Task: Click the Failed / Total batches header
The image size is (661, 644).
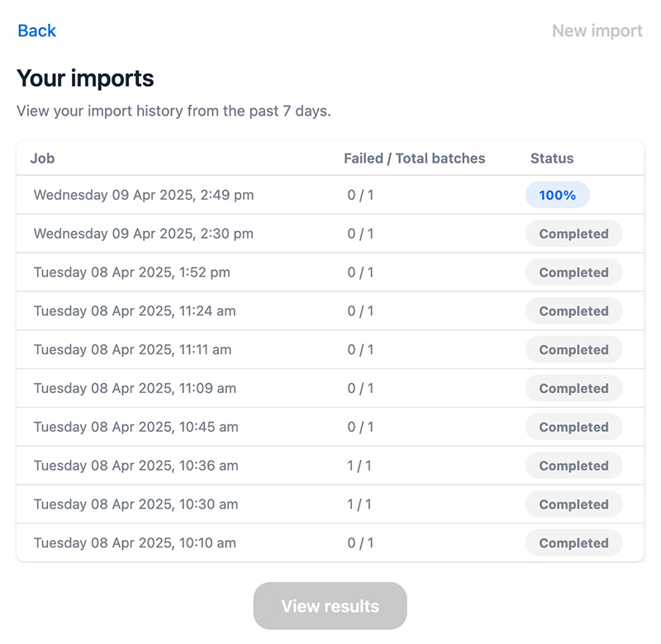Action: tap(414, 159)
